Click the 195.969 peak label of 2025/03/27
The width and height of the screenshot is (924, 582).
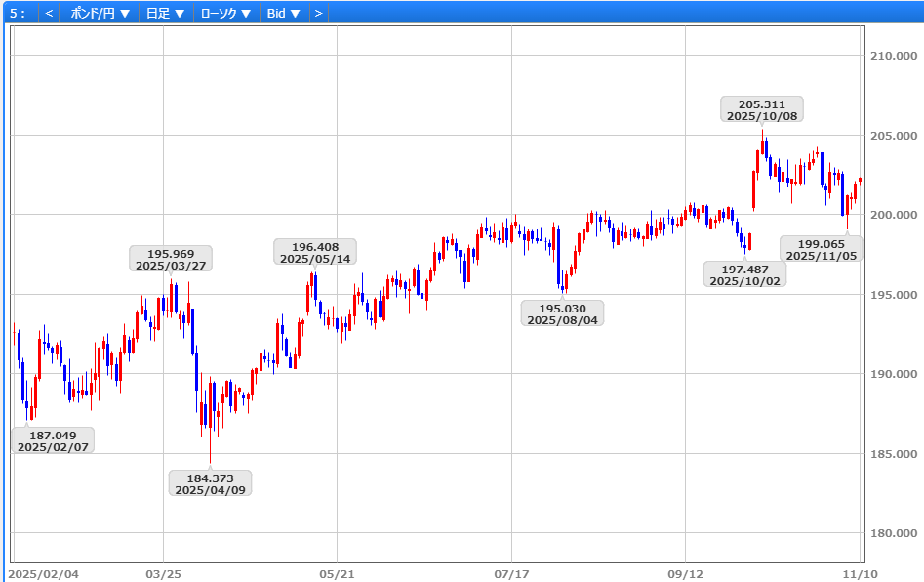point(171,259)
